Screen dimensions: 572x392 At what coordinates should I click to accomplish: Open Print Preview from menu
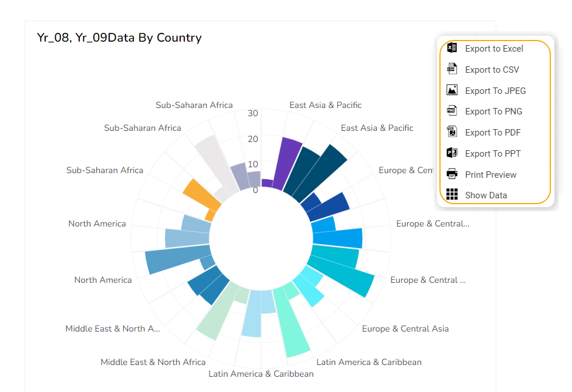(490, 175)
